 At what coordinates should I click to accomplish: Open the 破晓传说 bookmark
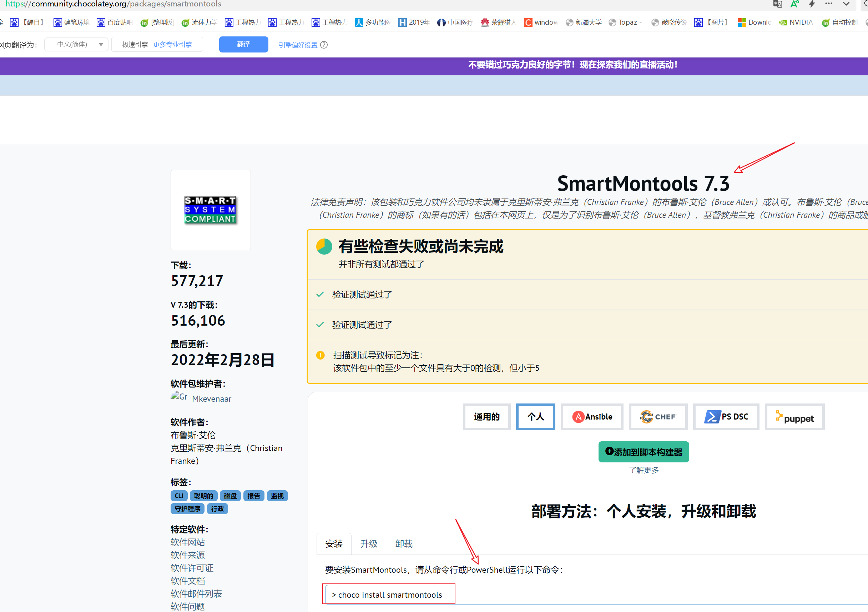click(x=669, y=22)
